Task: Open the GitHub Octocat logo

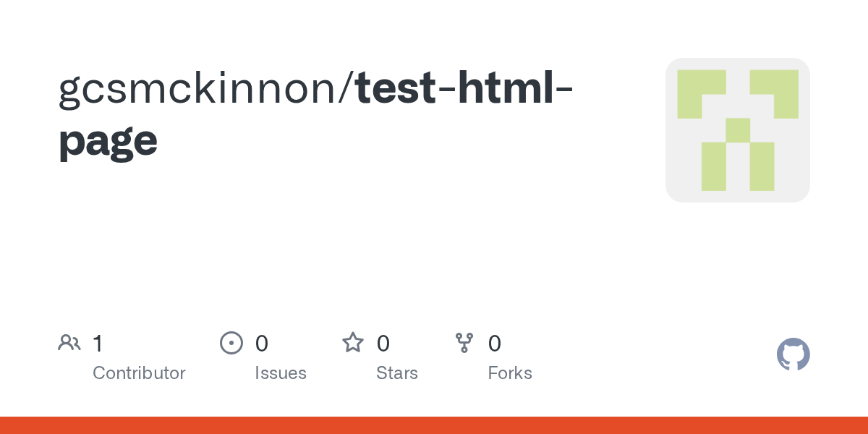Action: coord(793,354)
